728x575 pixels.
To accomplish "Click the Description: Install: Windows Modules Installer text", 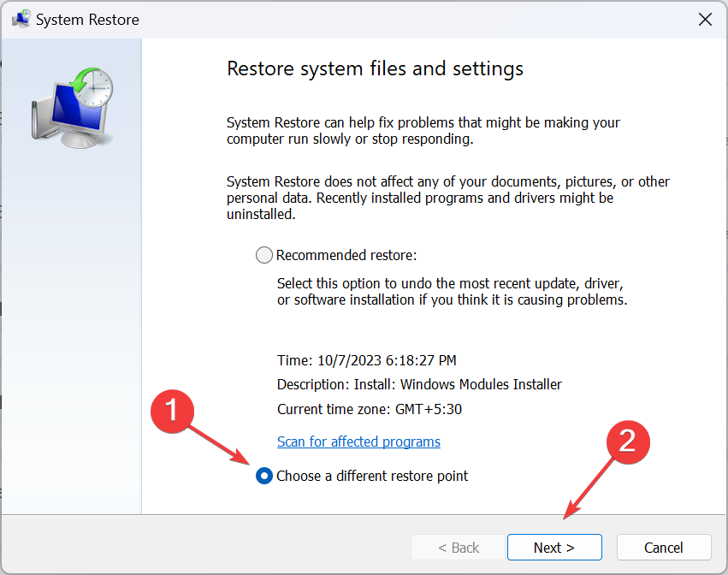I will point(419,384).
